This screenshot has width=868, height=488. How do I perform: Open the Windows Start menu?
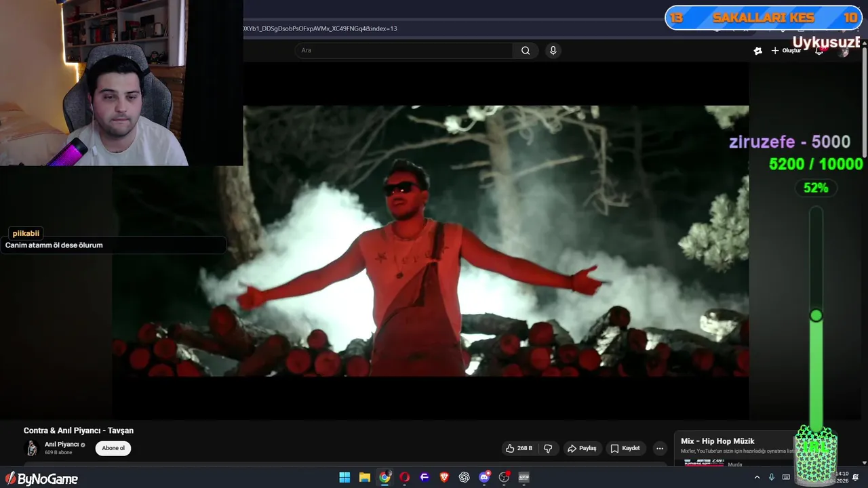[x=344, y=477]
